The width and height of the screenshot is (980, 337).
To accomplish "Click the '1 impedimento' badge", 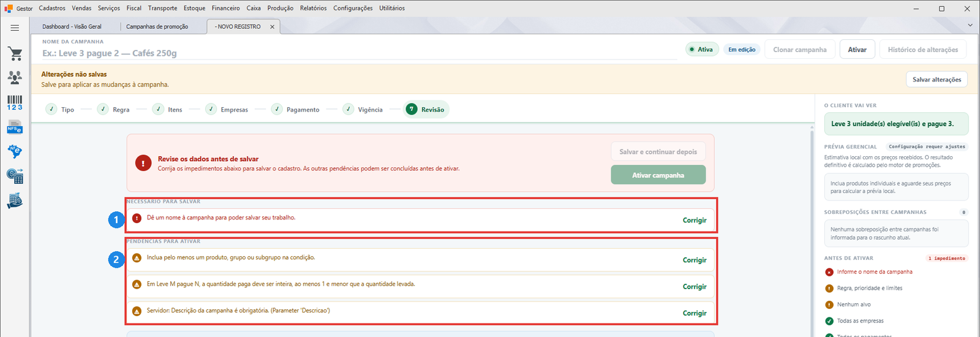I will pyautogui.click(x=946, y=259).
